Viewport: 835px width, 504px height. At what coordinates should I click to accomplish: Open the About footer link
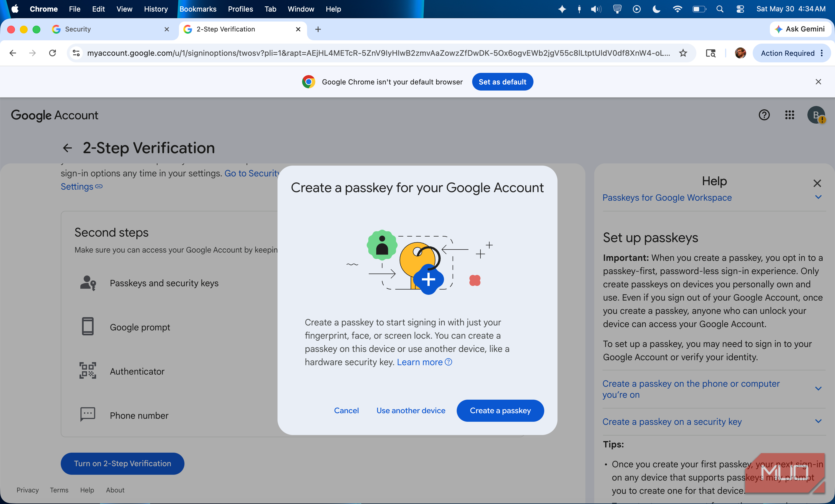point(115,490)
